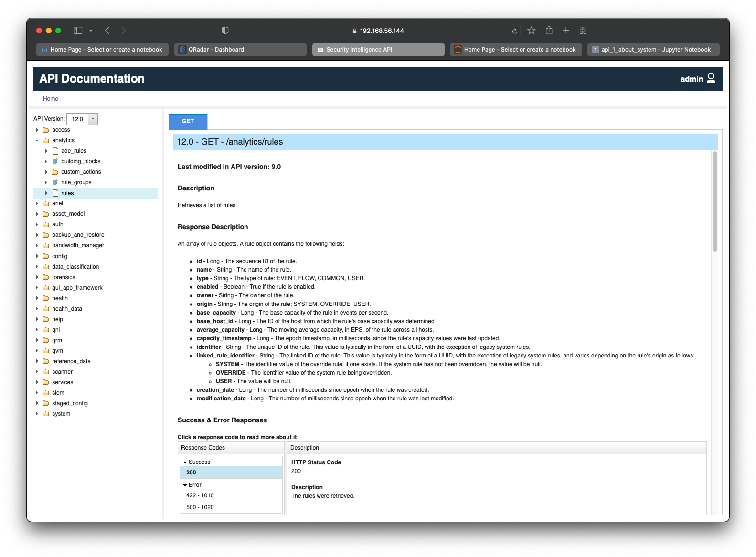Select response code 200
The width and height of the screenshot is (756, 557).
click(x=231, y=473)
